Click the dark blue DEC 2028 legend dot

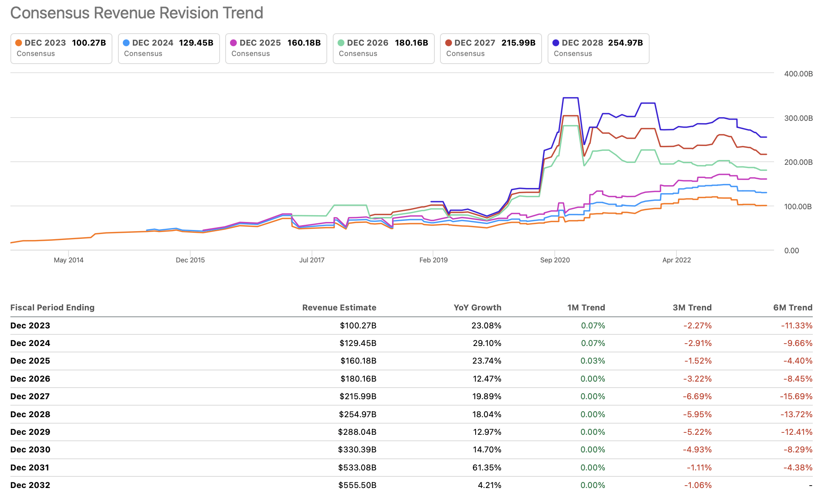pyautogui.click(x=556, y=43)
